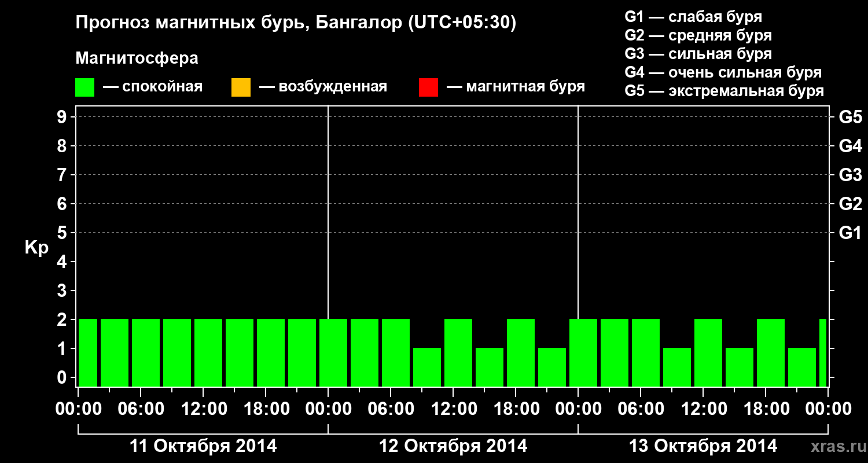Click the Kp 1 bar for 21:00–24:00, 12 October

552,367
